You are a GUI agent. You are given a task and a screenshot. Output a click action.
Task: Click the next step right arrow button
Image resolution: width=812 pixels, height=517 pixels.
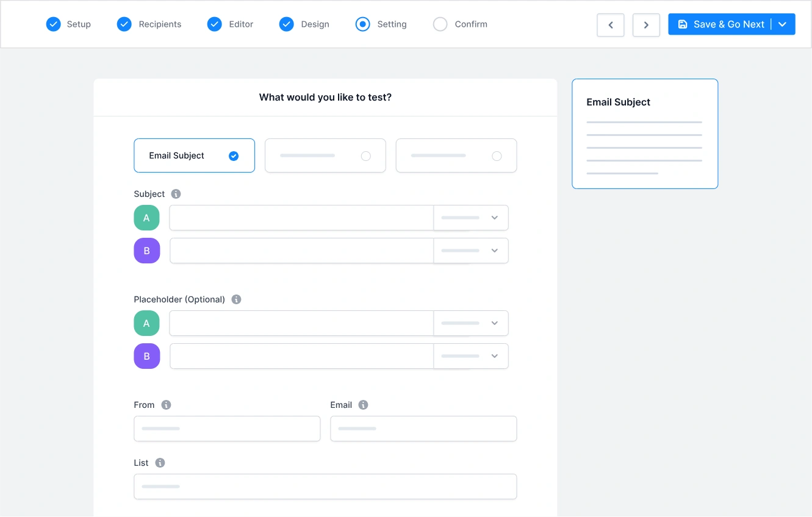tap(646, 25)
